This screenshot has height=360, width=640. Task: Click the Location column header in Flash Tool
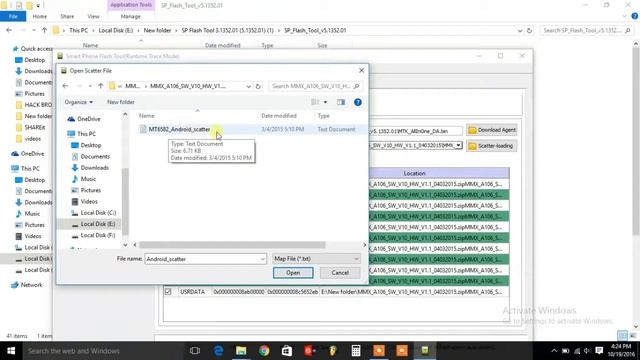pos(414,173)
